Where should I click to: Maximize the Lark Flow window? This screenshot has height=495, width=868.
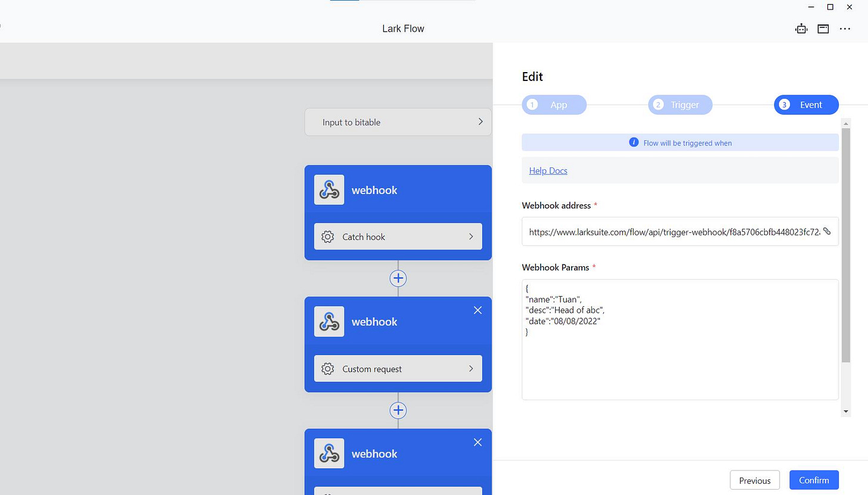[830, 7]
